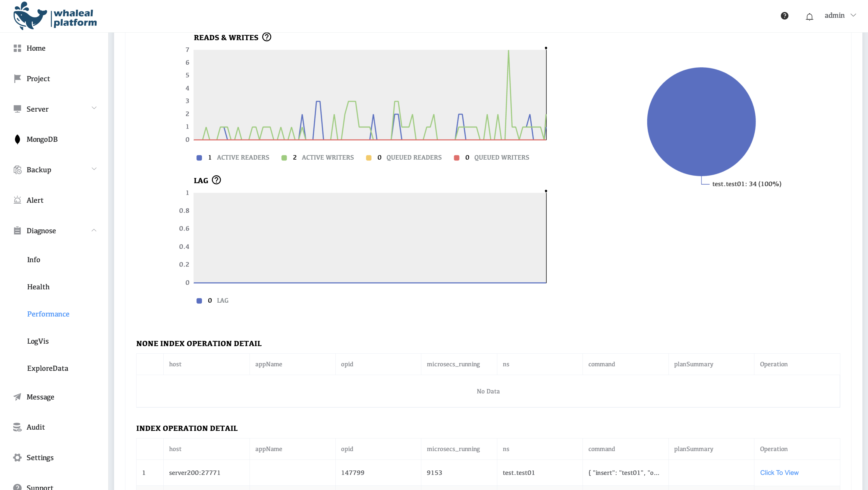This screenshot has width=868, height=490.
Task: Click the Click To View link
Action: point(779,472)
